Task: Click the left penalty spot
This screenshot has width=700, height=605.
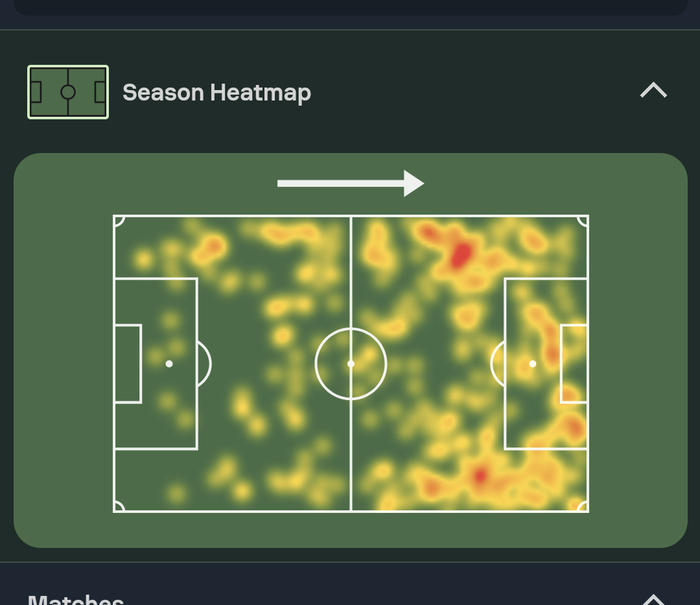Action: pos(169,364)
